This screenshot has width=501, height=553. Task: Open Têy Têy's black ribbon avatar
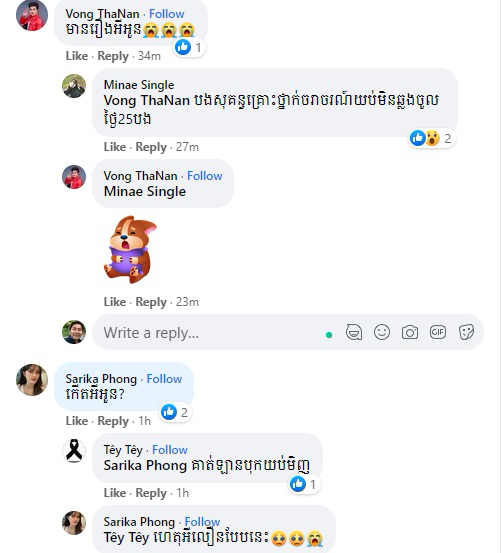74,451
